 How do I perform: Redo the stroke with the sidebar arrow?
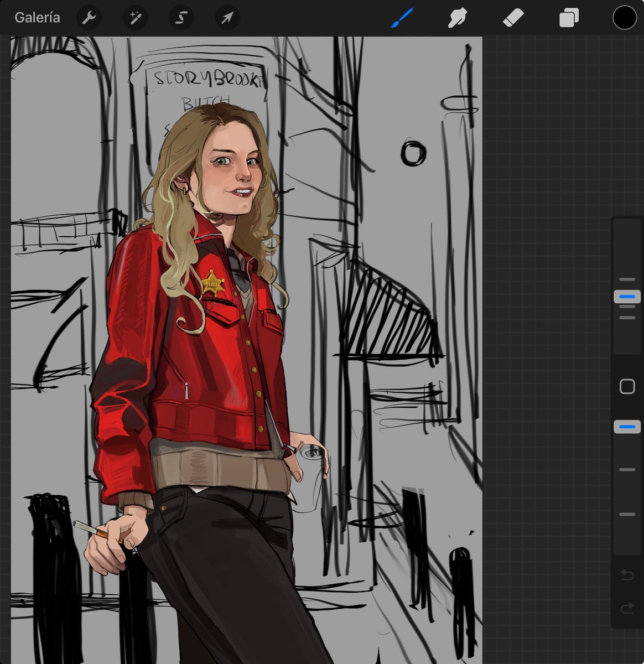pos(627,609)
